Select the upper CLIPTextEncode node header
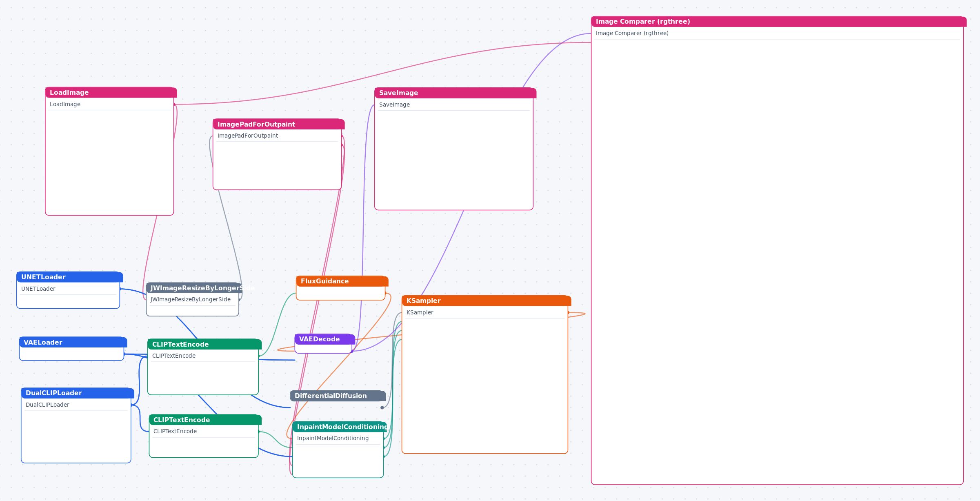Viewport: 980px width, 501px height. [204, 344]
